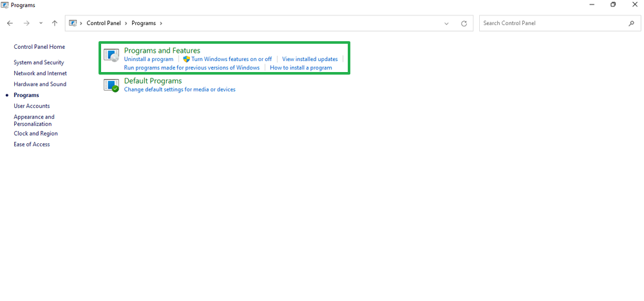Open the Recent locations dropdown arrow

[x=41, y=23]
